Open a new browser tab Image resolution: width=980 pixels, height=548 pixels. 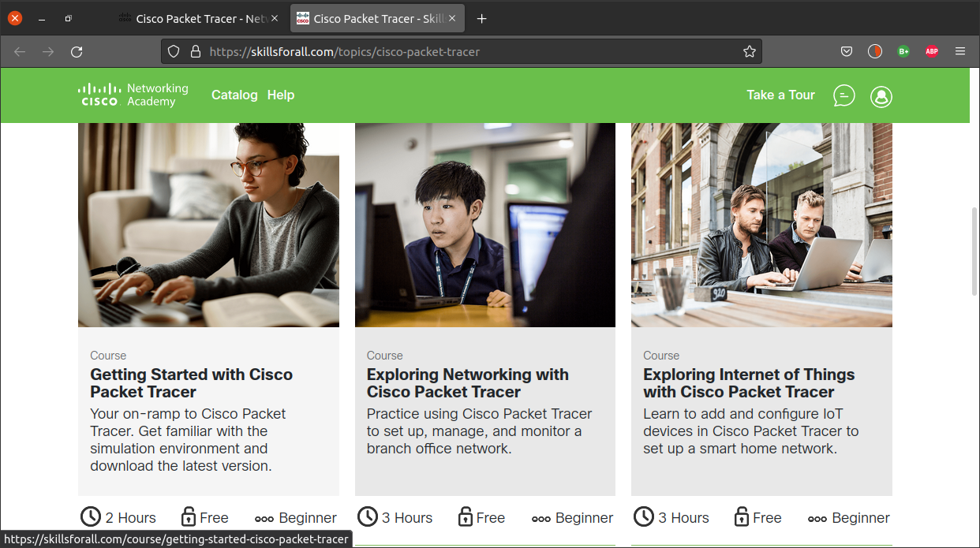pyautogui.click(x=482, y=19)
